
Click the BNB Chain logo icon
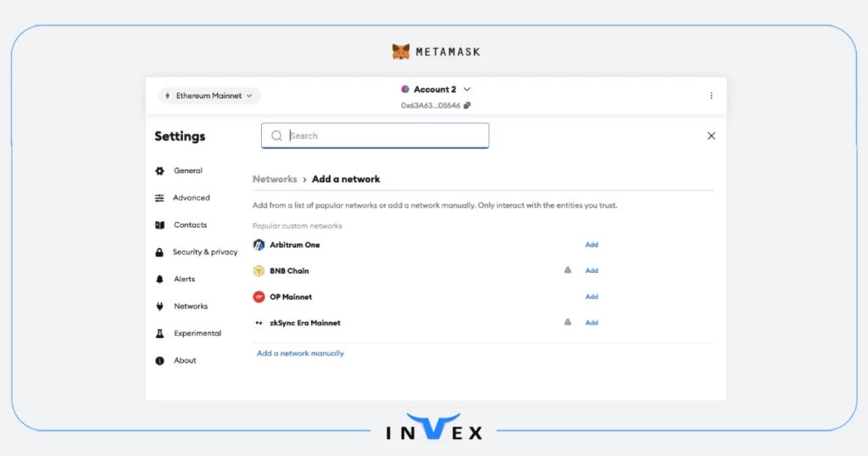(259, 270)
